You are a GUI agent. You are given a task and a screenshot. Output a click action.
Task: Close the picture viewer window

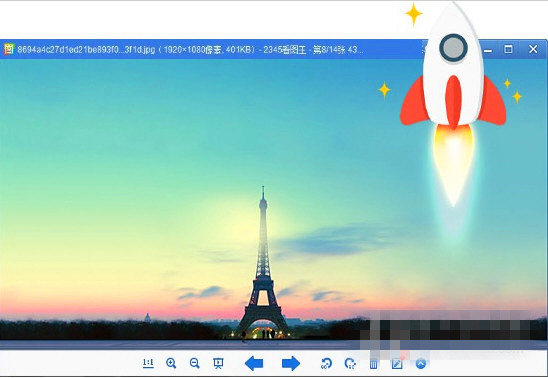[533, 49]
